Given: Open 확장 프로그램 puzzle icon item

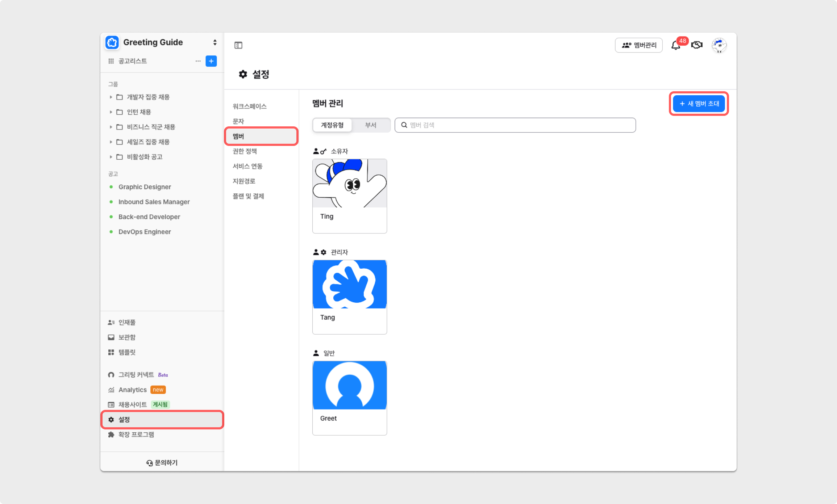Looking at the screenshot, I should click(136, 434).
